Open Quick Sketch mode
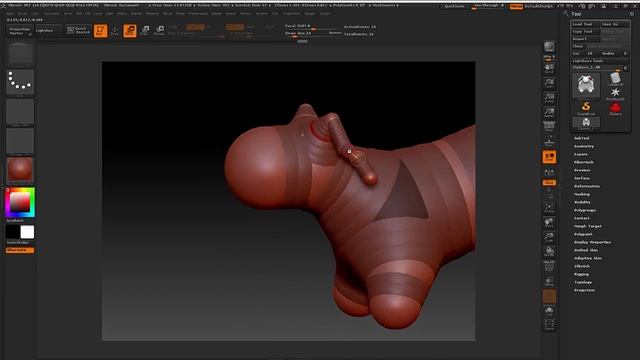This screenshot has width=640, height=360. 78,31
